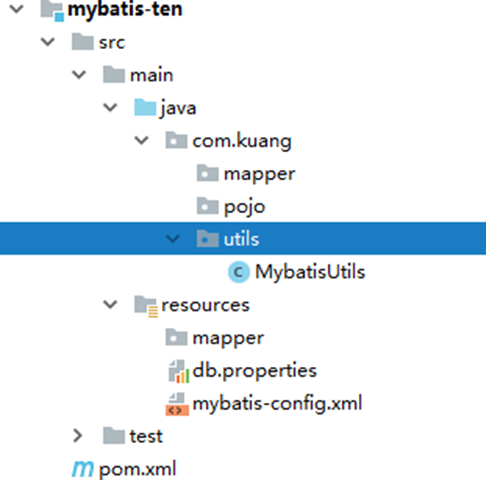
Task: Click the pojo package folder icon
Action: [207, 206]
